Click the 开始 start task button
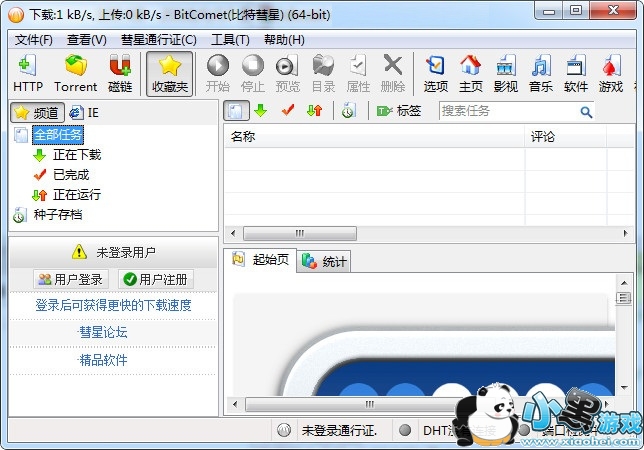 [x=218, y=73]
